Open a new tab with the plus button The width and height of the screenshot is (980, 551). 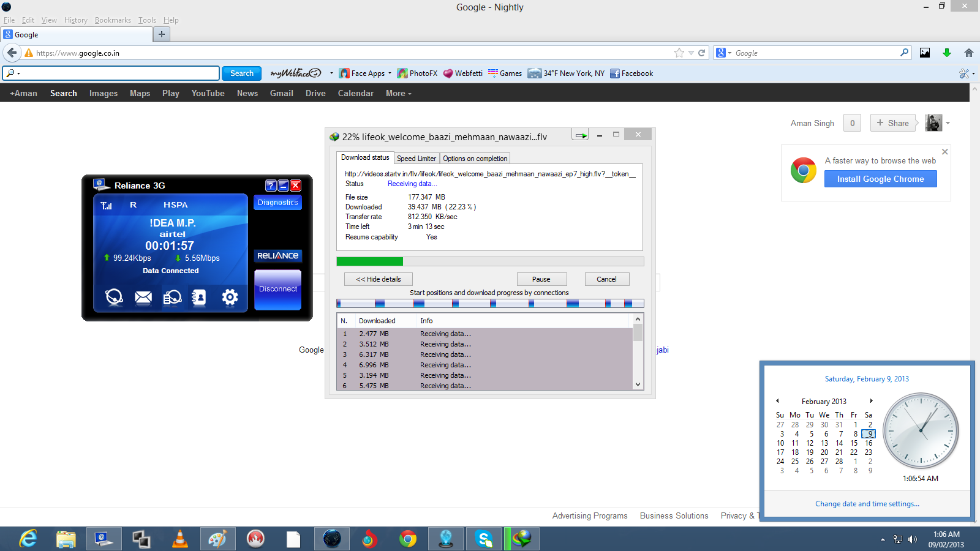[x=162, y=34]
